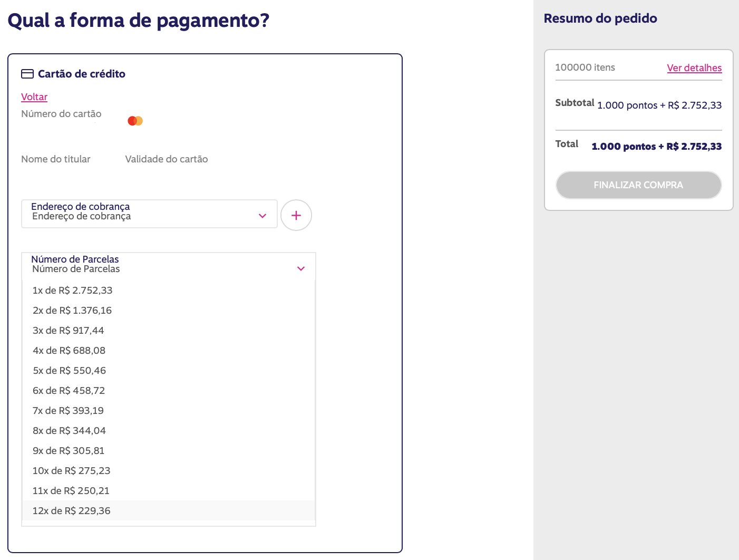
Task: Select 12x de R$ 229,36 installment
Action: 169,511
